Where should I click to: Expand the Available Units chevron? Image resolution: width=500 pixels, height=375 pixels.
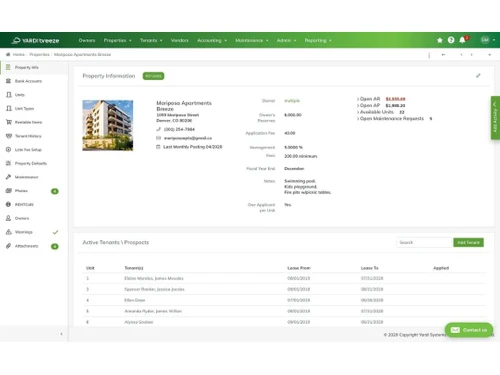click(x=358, y=112)
